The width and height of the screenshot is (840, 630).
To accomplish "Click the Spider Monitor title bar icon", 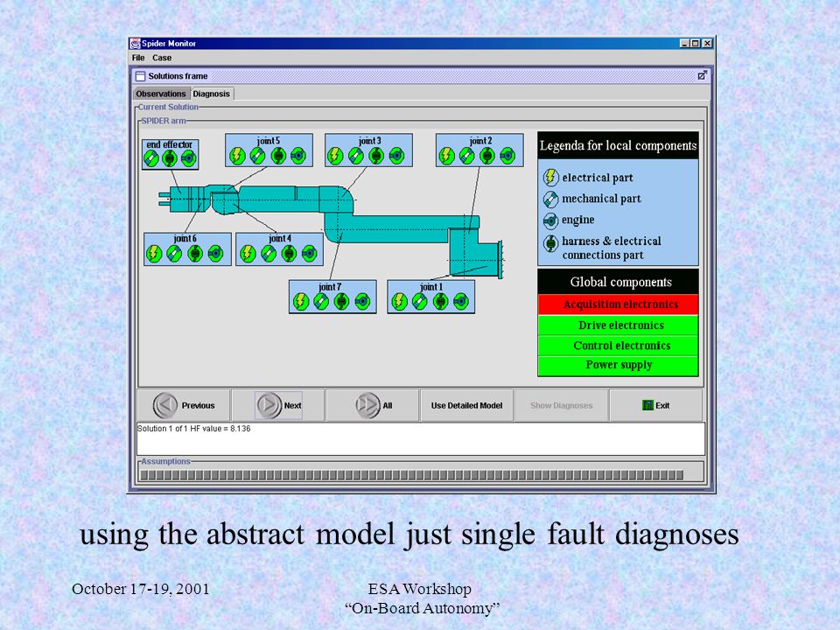I will coord(136,44).
